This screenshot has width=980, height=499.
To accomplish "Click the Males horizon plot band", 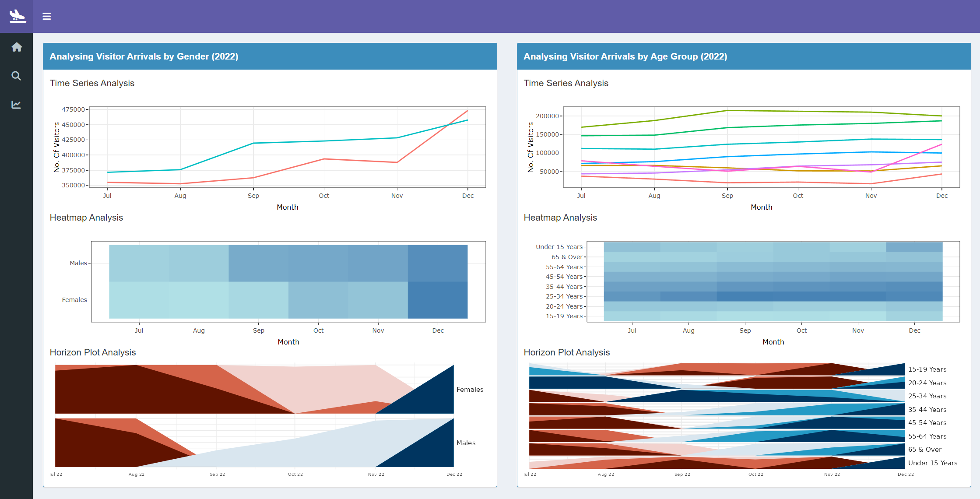I will pos(254,443).
